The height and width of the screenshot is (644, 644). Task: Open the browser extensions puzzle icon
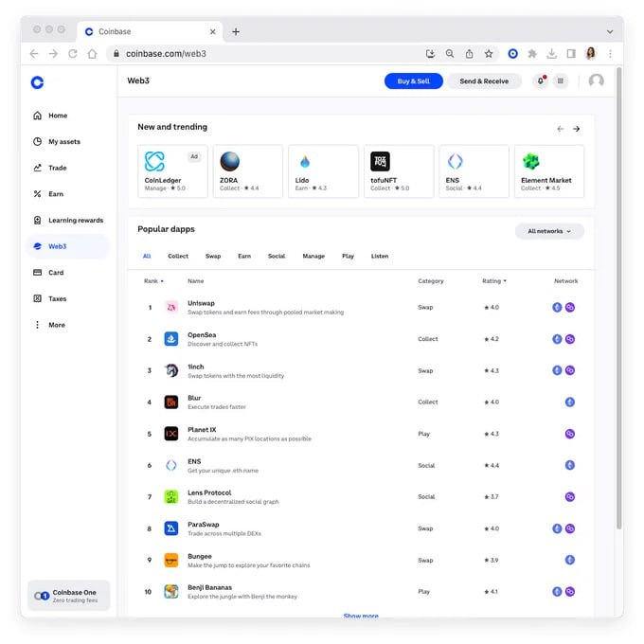[532, 54]
